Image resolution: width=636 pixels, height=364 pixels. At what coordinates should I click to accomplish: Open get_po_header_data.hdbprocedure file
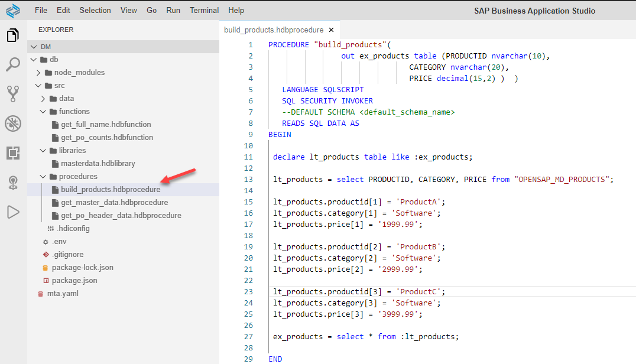click(x=121, y=215)
